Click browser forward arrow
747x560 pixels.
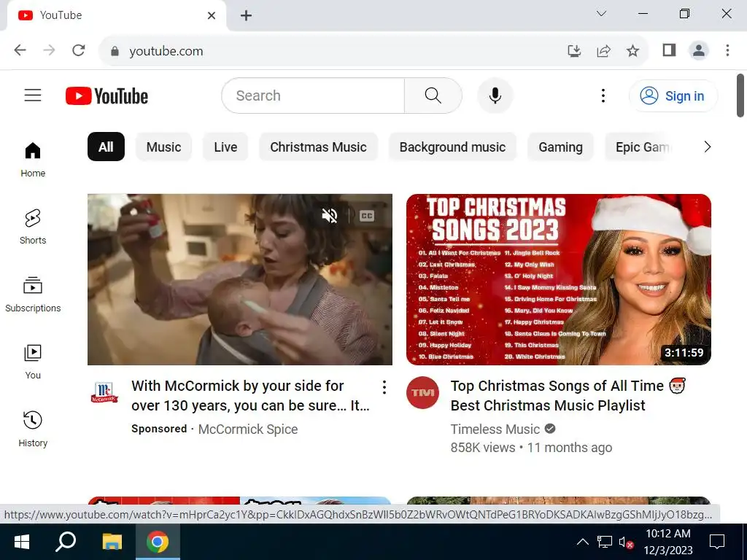tap(49, 50)
